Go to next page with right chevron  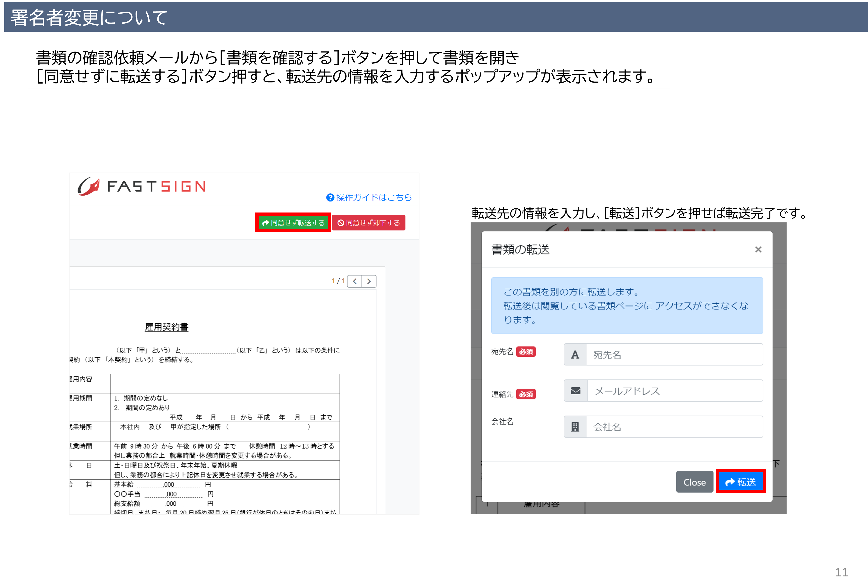click(x=369, y=281)
